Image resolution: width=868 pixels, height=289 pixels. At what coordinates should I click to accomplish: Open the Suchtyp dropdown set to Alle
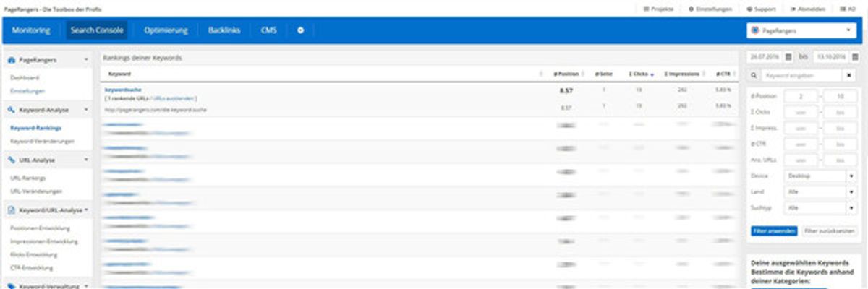pyautogui.click(x=821, y=207)
